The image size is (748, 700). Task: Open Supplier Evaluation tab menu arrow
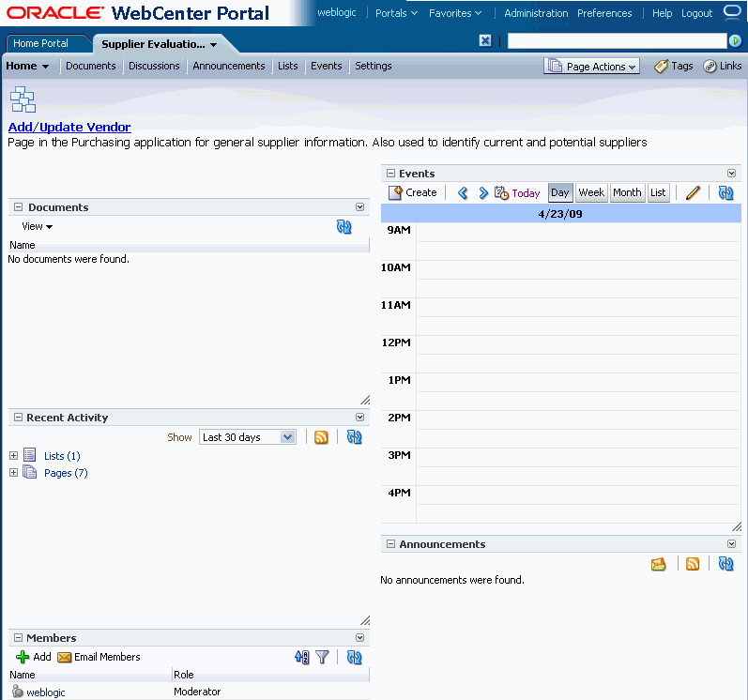pyautogui.click(x=213, y=45)
